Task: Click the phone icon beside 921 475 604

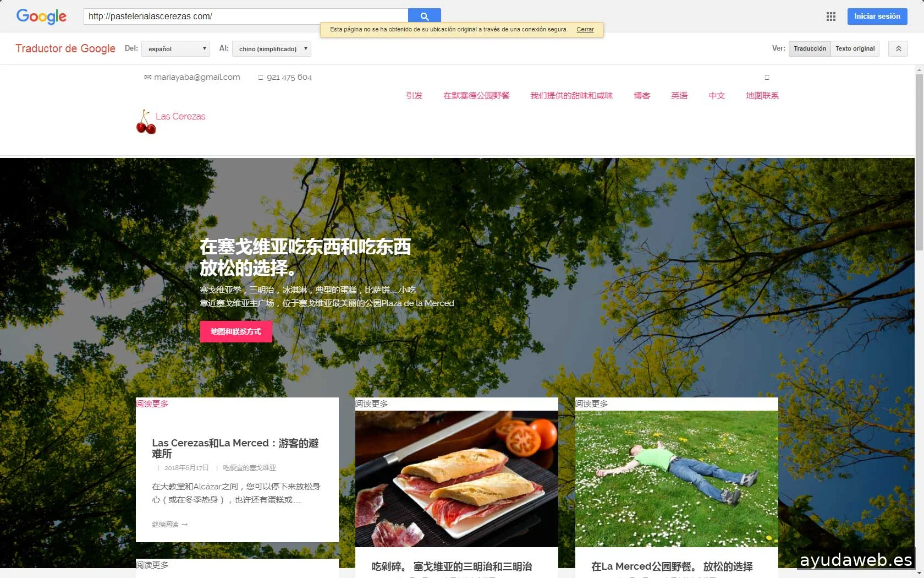Action: point(261,78)
